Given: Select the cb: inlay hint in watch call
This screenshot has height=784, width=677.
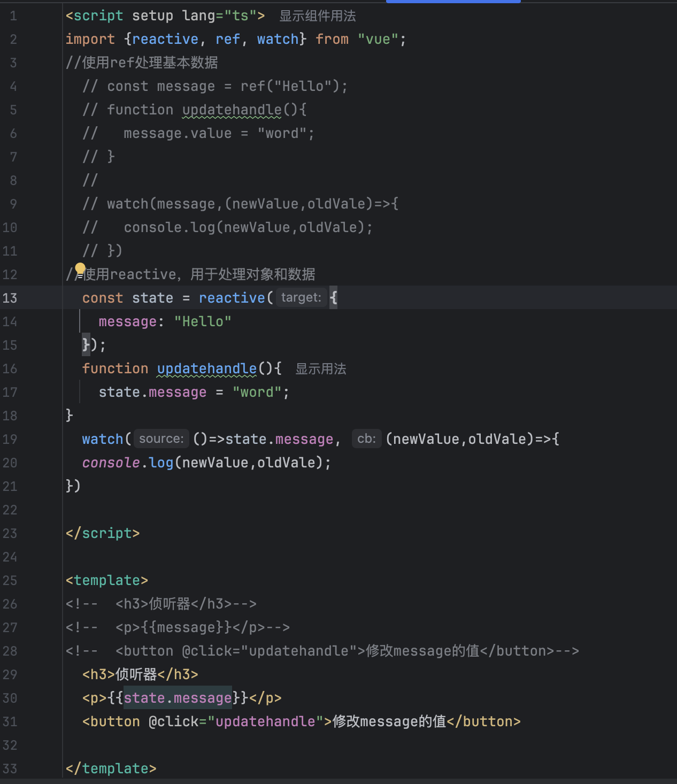Looking at the screenshot, I should tap(366, 439).
